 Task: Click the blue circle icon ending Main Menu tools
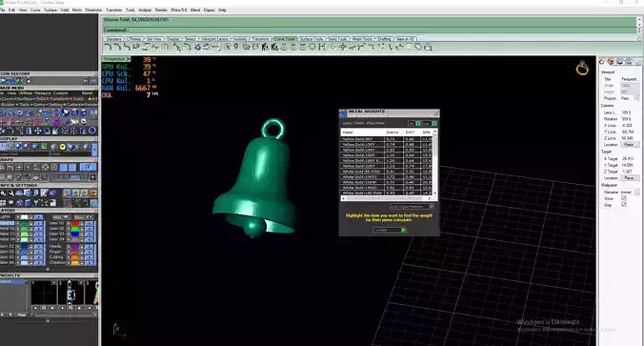click(x=92, y=131)
